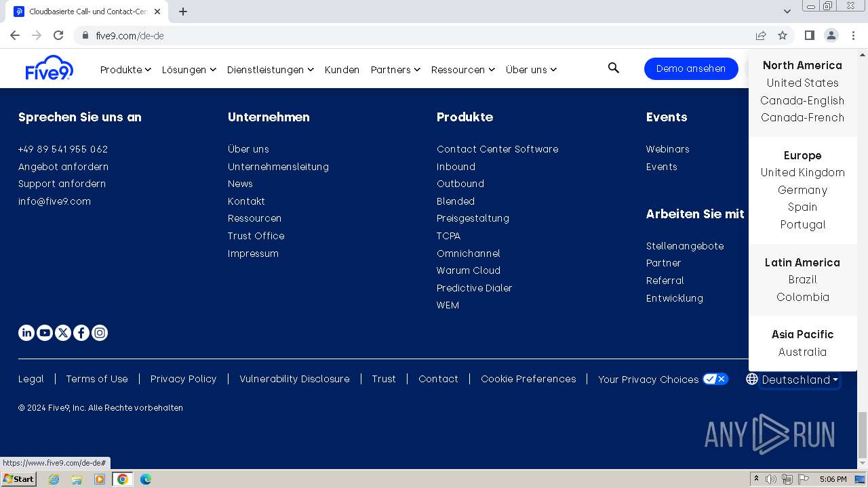Viewport: 868px width, 488px height.
Task: Select Canada-French in region list
Action: point(802,117)
